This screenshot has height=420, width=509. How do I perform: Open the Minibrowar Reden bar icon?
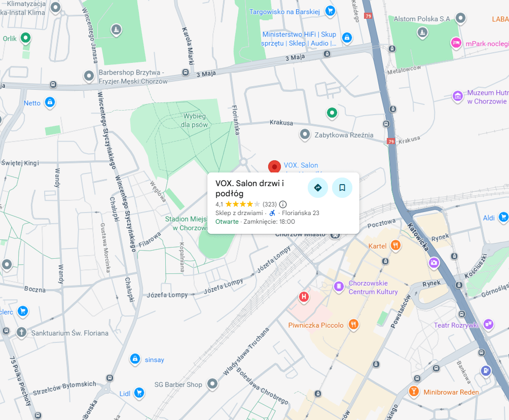click(x=414, y=392)
